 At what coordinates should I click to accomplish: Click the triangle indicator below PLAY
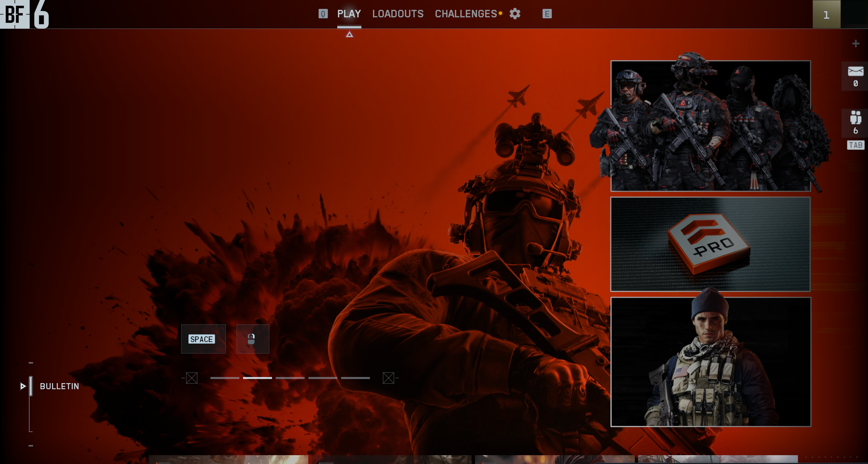(350, 34)
